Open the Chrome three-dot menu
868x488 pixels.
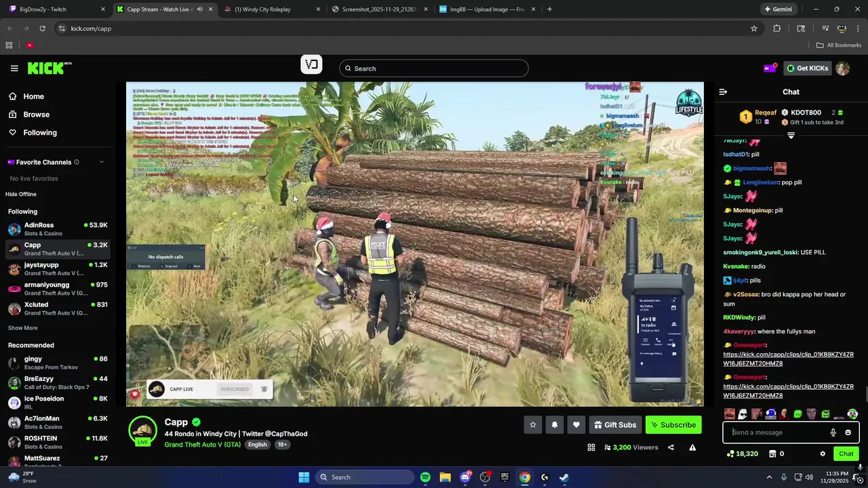(x=858, y=28)
